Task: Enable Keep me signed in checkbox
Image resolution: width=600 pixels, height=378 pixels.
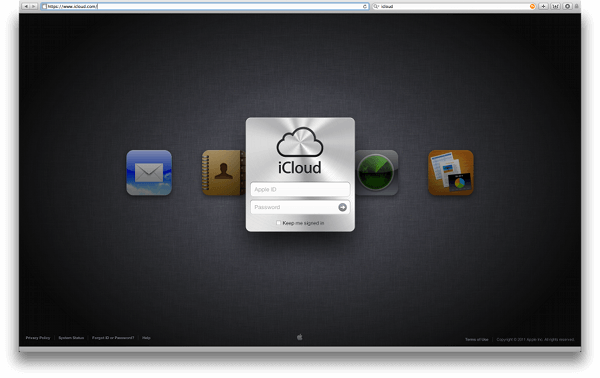Action: pos(278,223)
